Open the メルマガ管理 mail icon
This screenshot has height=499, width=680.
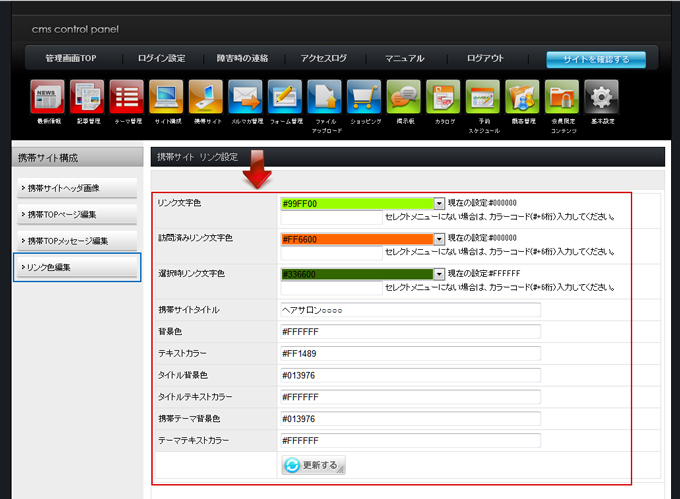point(245,97)
